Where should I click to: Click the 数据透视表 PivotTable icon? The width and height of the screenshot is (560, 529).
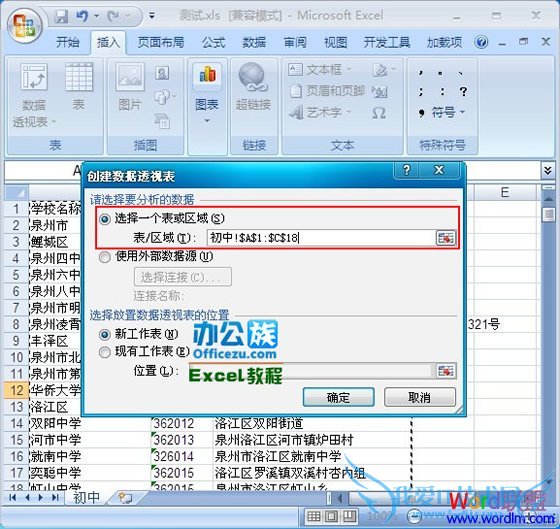[34, 76]
